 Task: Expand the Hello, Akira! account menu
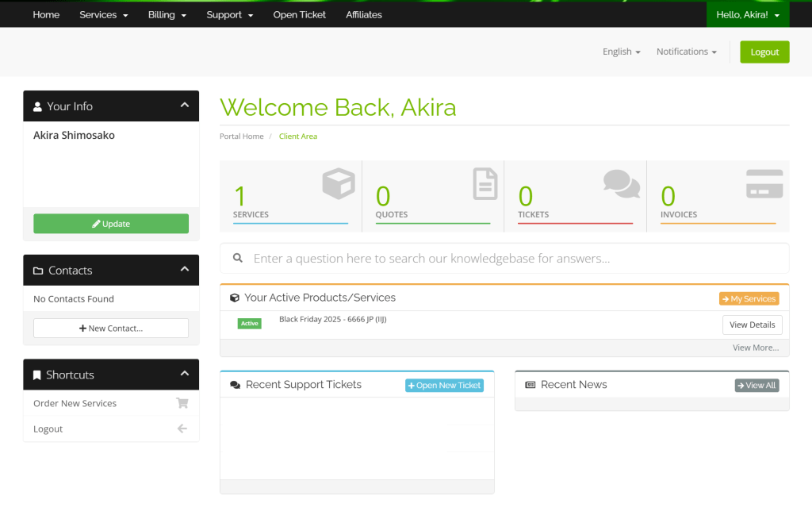pyautogui.click(x=747, y=15)
